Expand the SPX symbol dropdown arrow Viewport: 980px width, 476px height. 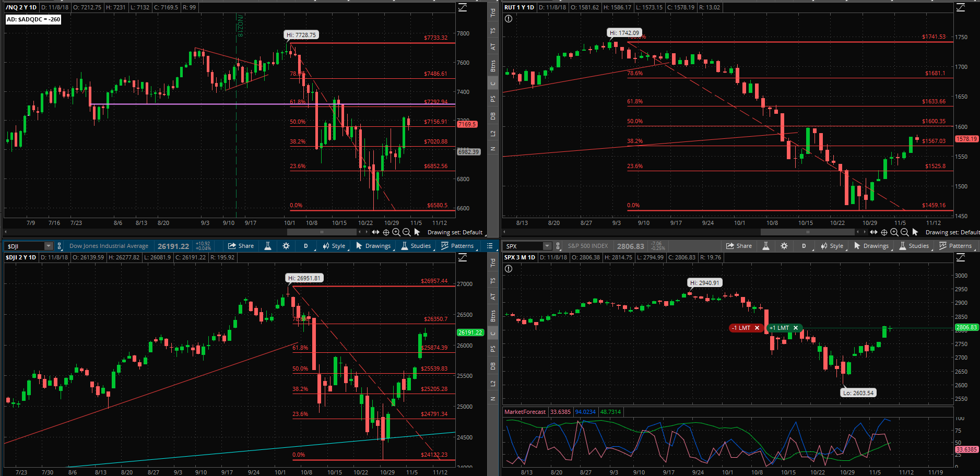pos(547,246)
